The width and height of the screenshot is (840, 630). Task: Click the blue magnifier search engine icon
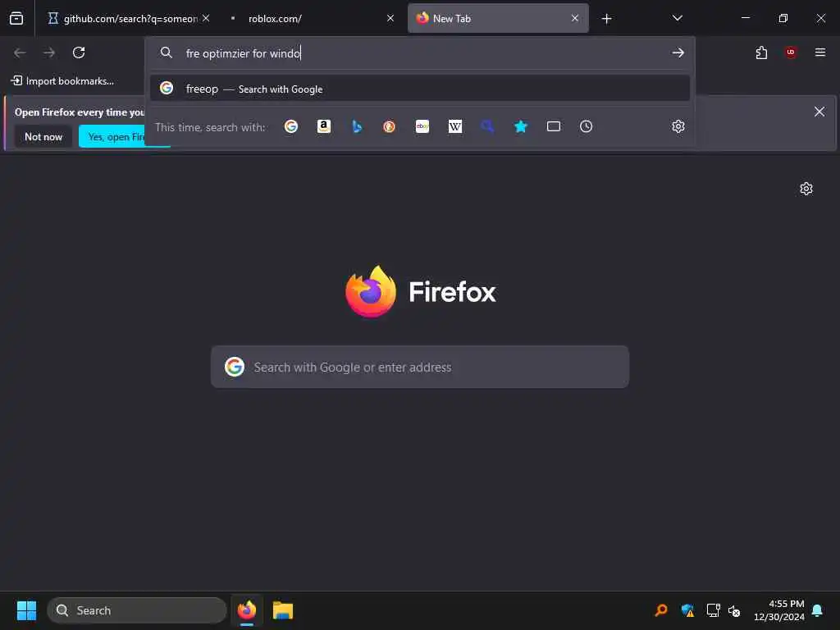click(x=487, y=126)
